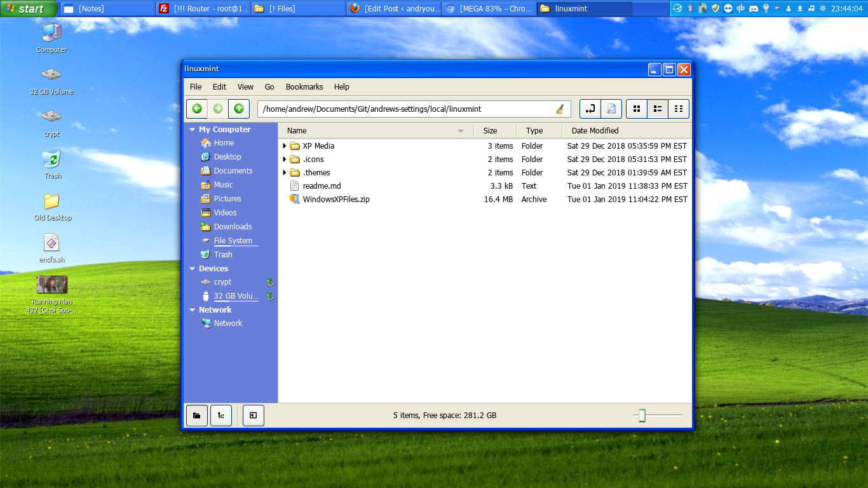Select Trash icon on the desktop
Image resolution: width=868 pixels, height=488 pixels.
pos(51,164)
